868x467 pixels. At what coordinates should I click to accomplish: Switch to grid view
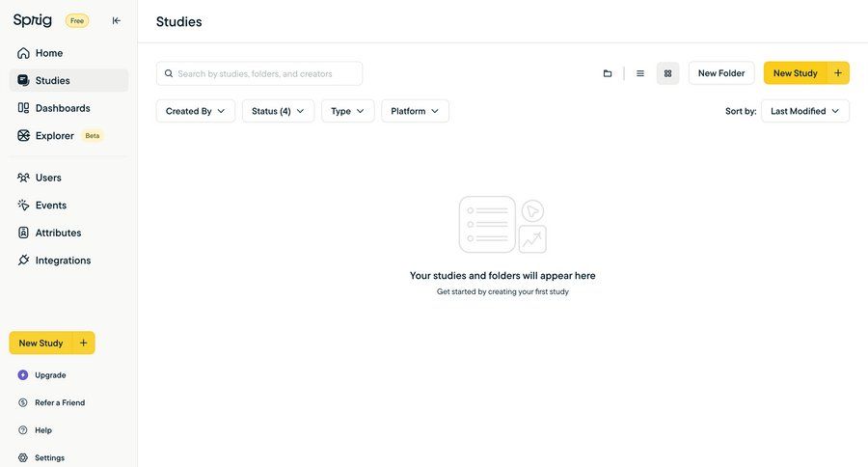[667, 73]
